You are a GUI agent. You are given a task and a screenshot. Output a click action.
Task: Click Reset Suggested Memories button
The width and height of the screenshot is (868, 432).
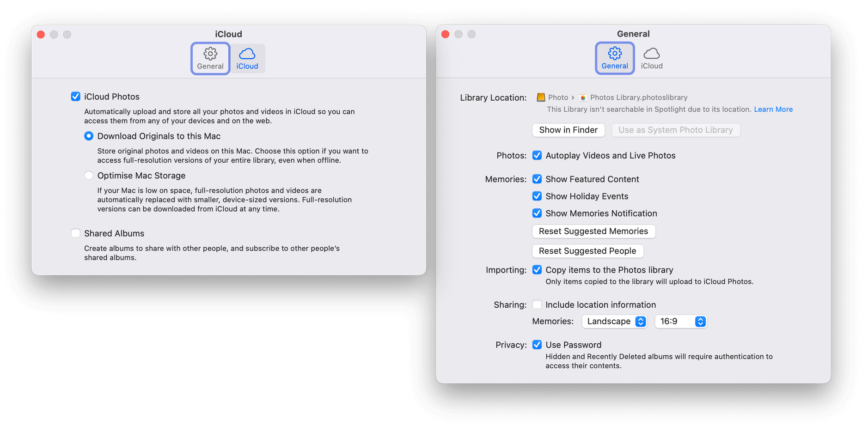(593, 231)
